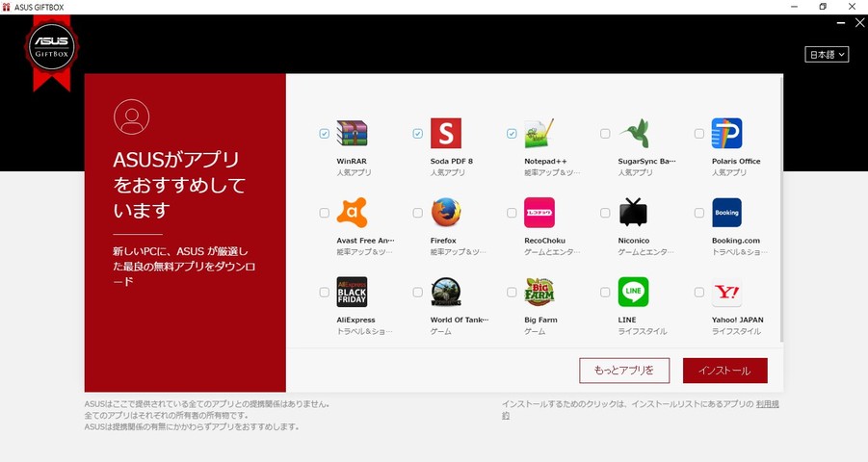Viewport: 868px width, 462px height.
Task: Check the Booking.com checkbox
Action: (x=699, y=213)
